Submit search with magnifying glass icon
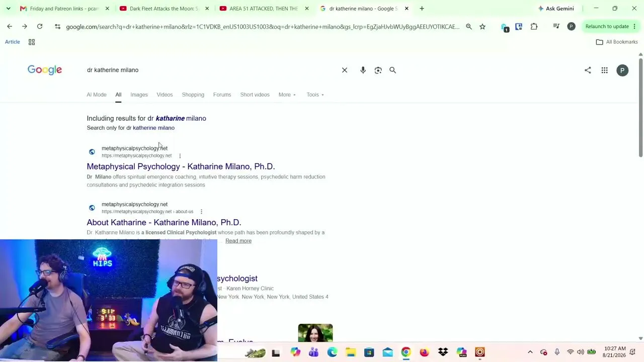This screenshot has height=362, width=644. (x=393, y=70)
